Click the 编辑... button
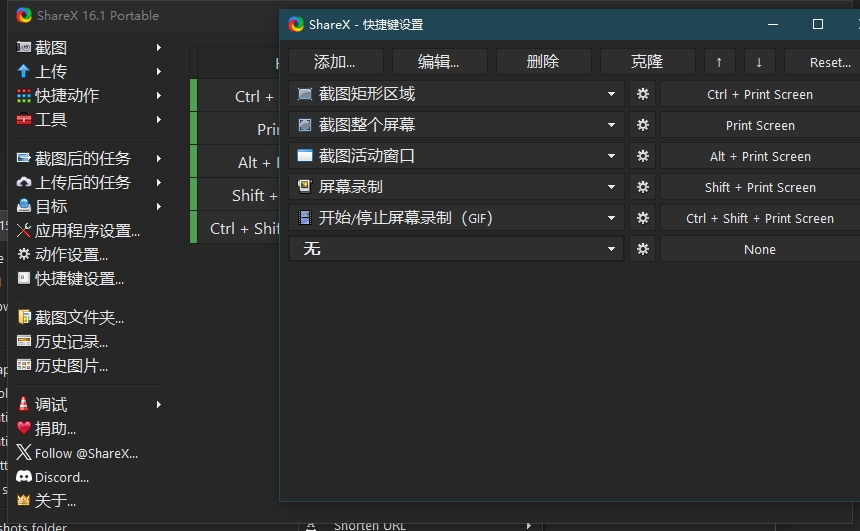860x531 pixels. tap(439, 61)
